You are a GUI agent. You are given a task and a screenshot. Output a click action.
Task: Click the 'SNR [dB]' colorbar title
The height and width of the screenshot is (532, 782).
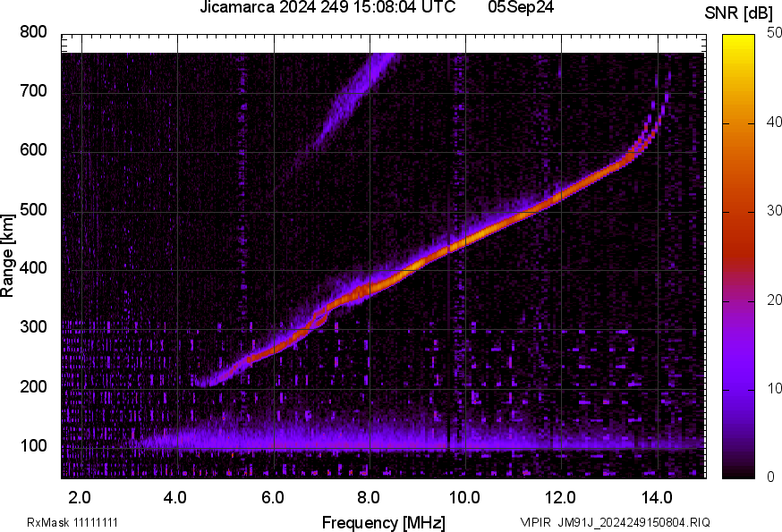coord(739,13)
